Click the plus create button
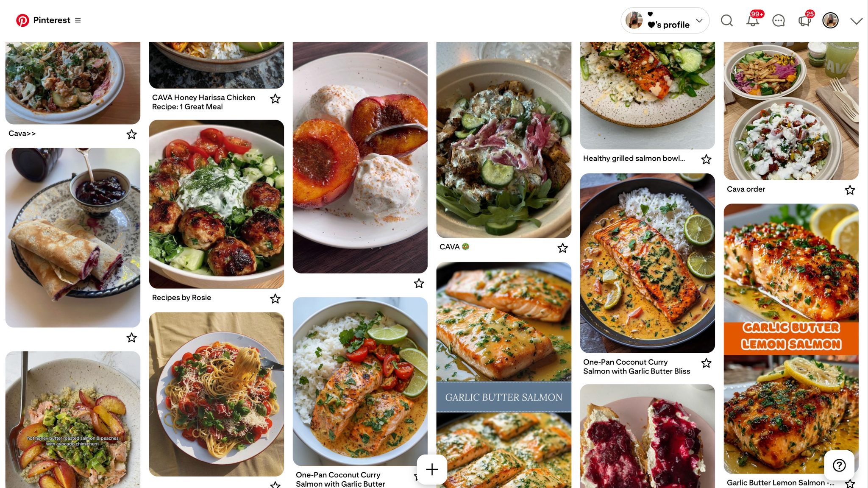This screenshot has height=488, width=868. (x=432, y=469)
